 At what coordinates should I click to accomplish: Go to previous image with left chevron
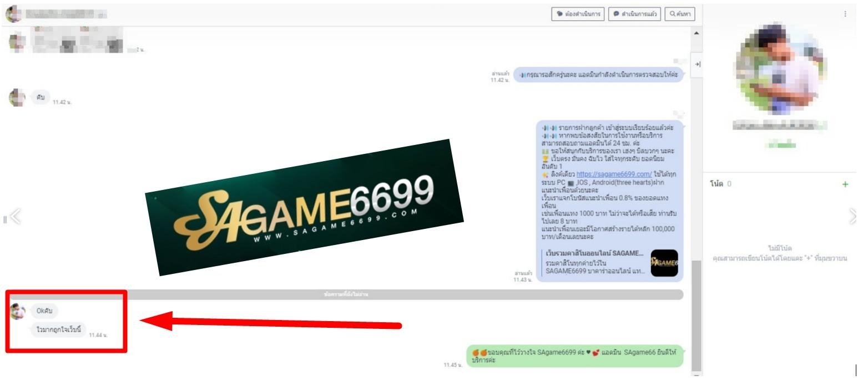point(15,217)
